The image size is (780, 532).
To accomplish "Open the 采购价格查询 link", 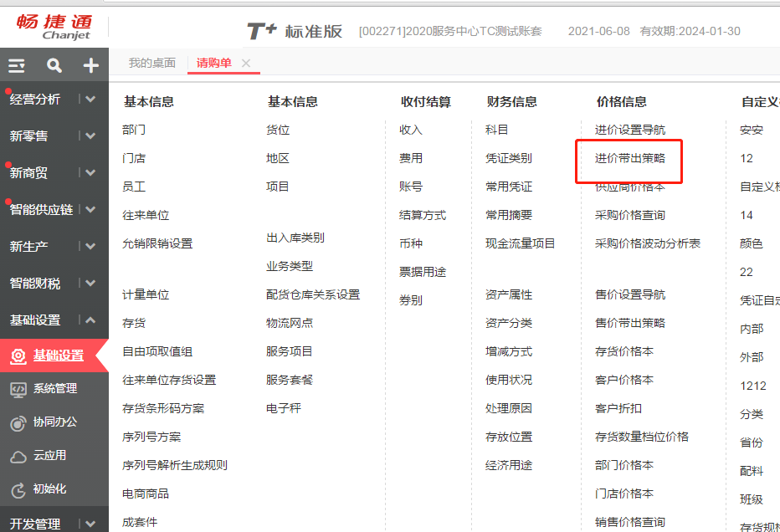I will (x=629, y=215).
